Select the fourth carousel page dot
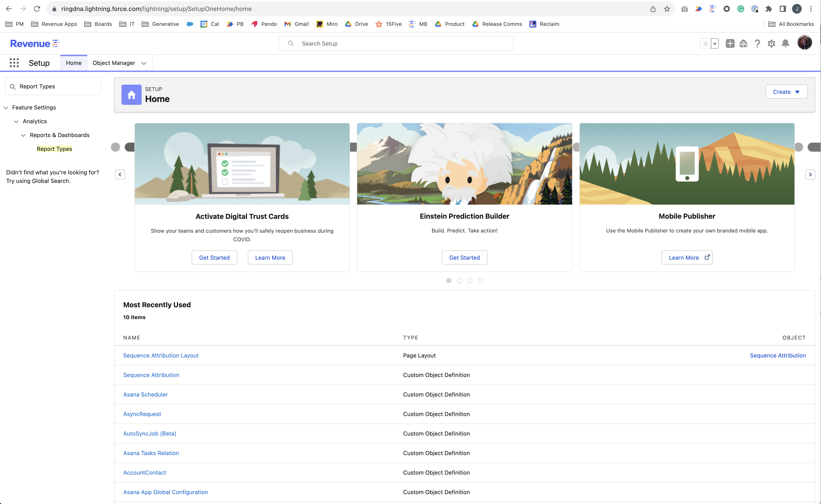821x504 pixels. [480, 280]
